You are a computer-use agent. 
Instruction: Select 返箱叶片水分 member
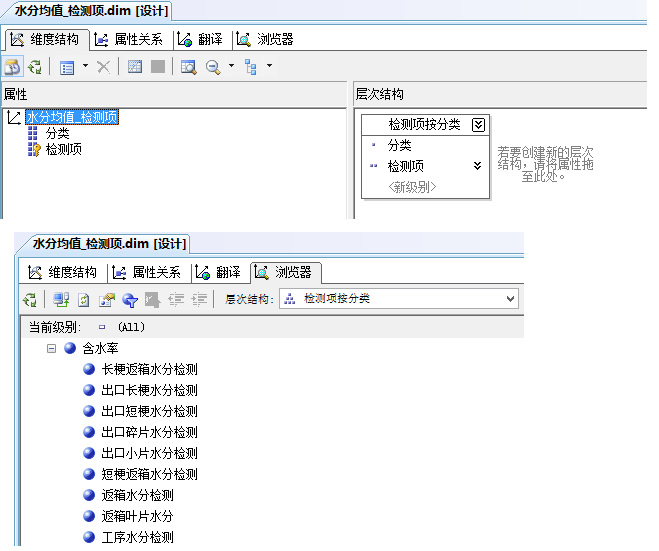pos(137,517)
